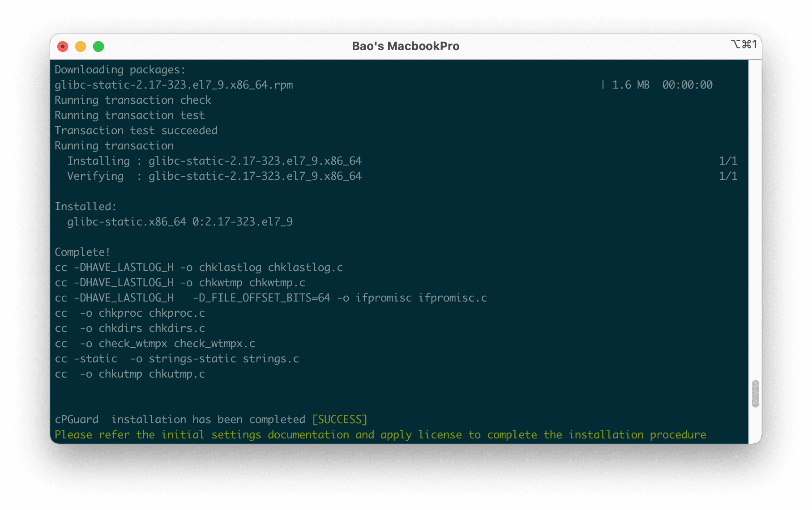This screenshot has height=510, width=812.
Task: Click the Bao's MacbookPro title bar
Action: pyautogui.click(x=405, y=46)
